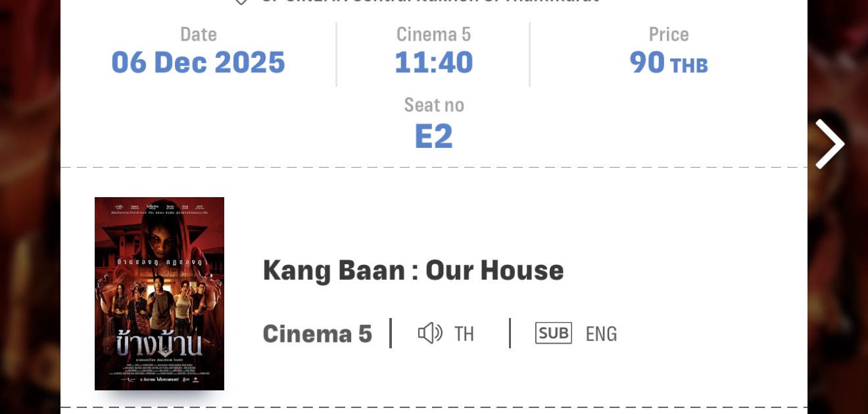Click the 90 price amount
Viewport: 868px width, 414px height.
click(647, 62)
